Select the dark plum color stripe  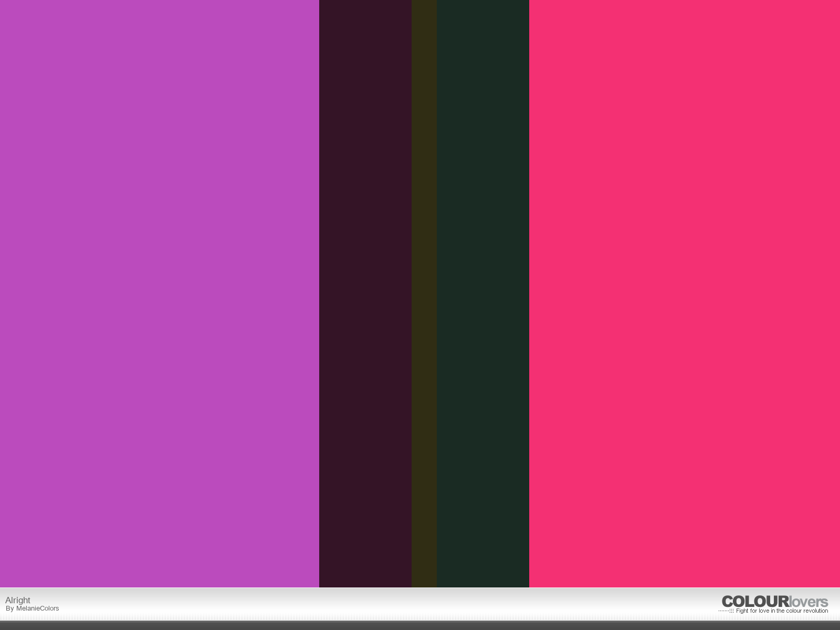pos(365,293)
